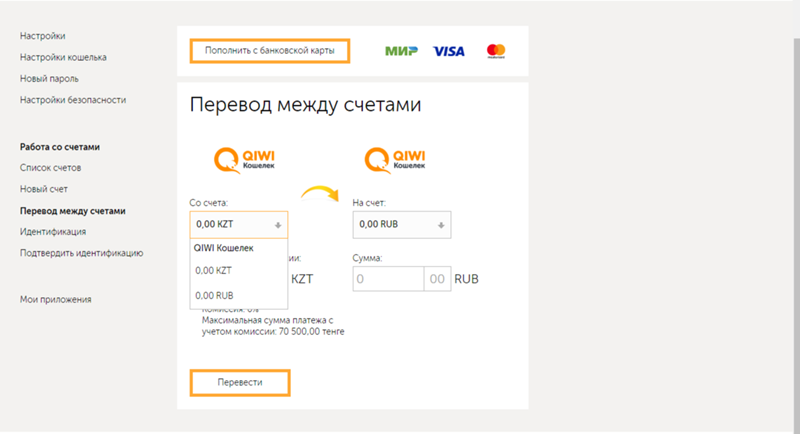Open Настройки безопасности
This screenshot has width=800, height=434.
point(73,99)
